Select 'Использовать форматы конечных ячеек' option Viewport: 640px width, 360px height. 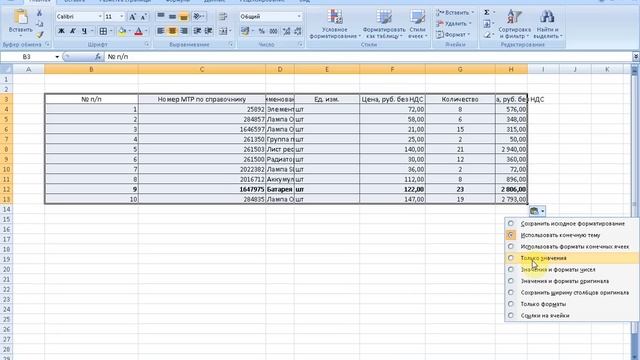pyautogui.click(x=572, y=247)
